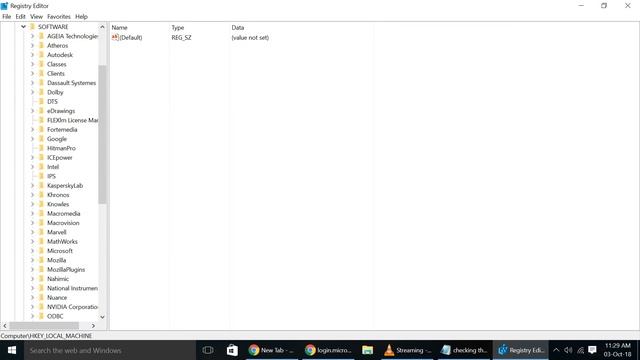The width and height of the screenshot is (640, 360).
Task: Click the Search the web and Windows box
Action: [110, 350]
